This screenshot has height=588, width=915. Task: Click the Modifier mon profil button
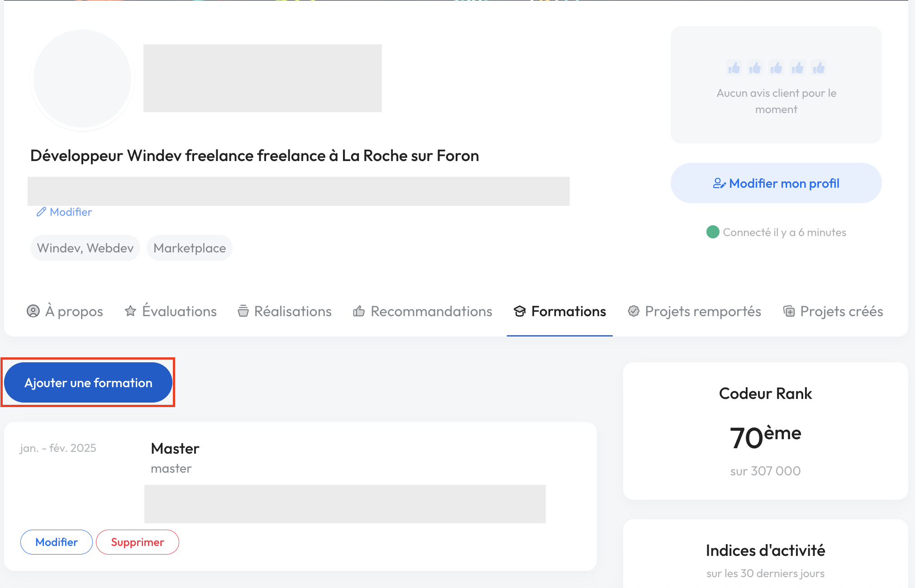tap(776, 183)
